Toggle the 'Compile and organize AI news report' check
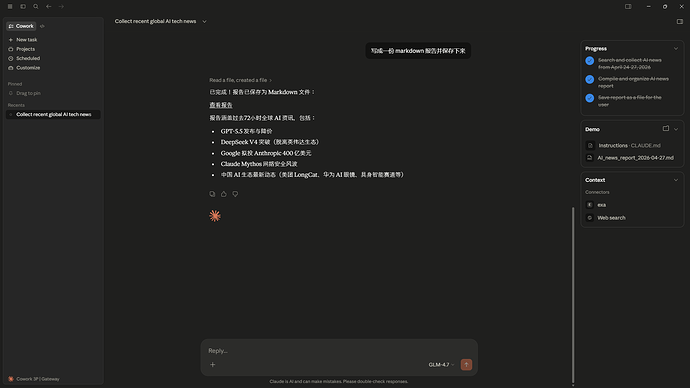Screen dimensions: 690x388 pos(590,80)
